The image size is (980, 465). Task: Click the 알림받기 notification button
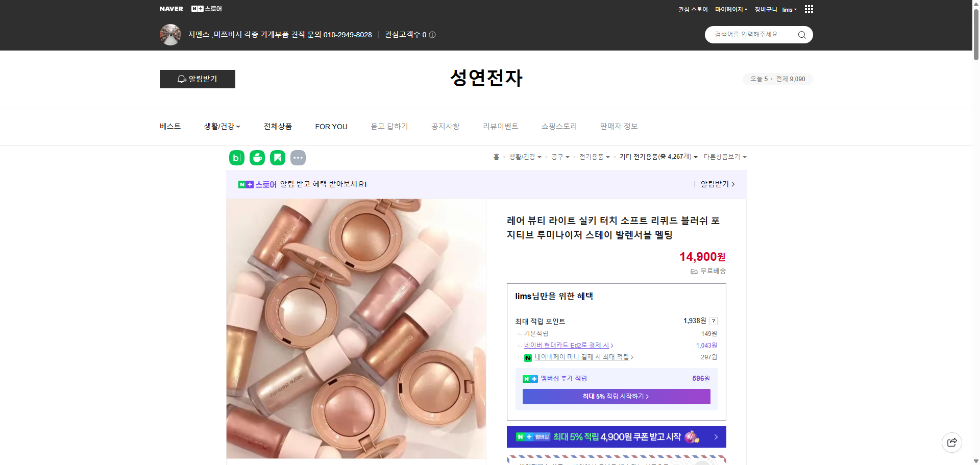pos(197,79)
